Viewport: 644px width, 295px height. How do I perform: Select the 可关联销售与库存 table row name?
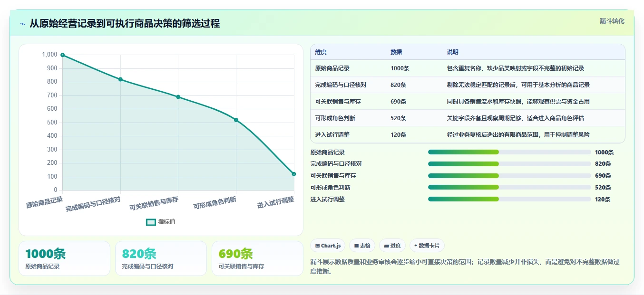coord(338,102)
